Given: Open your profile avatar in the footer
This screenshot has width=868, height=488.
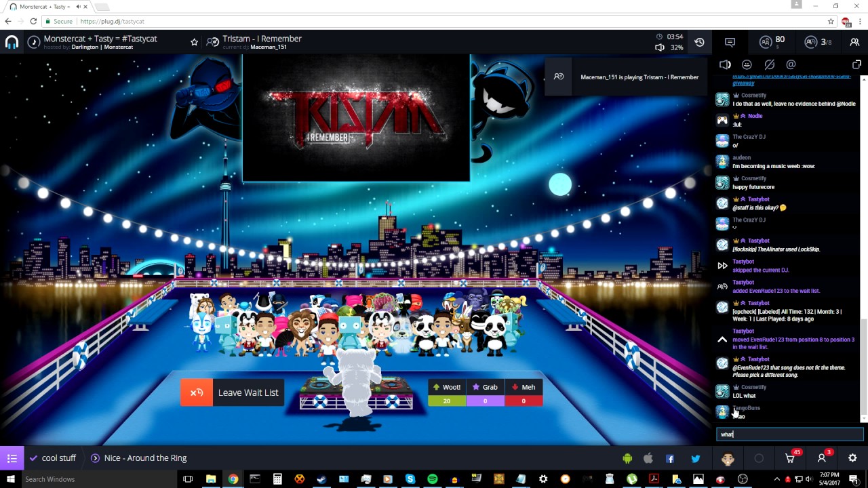Looking at the screenshot, I should pyautogui.click(x=728, y=459).
